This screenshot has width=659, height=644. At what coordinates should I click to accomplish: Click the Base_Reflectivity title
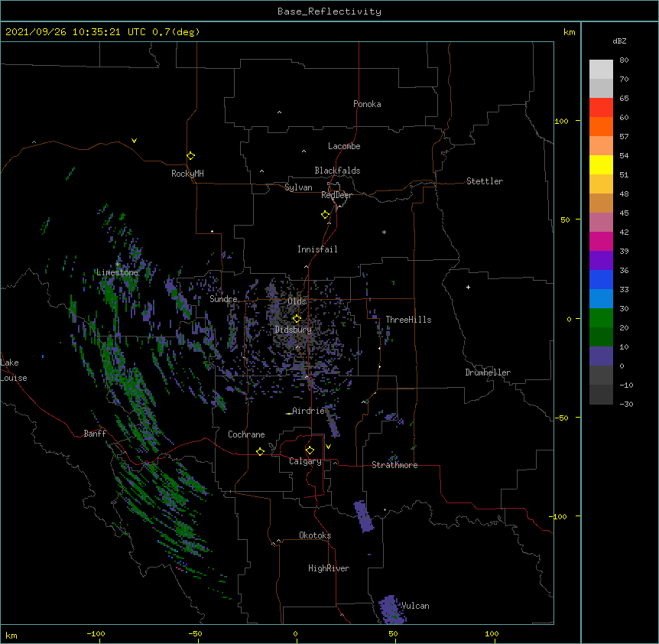(x=329, y=11)
